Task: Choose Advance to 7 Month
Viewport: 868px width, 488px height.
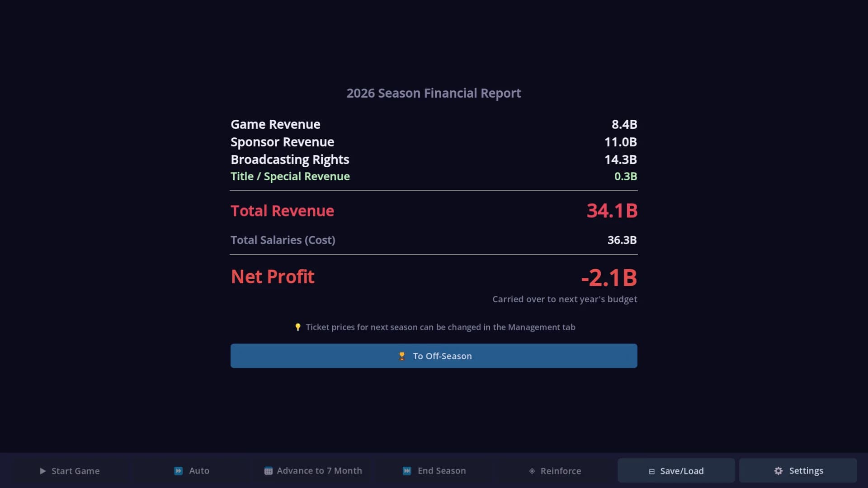Action: pyautogui.click(x=313, y=470)
